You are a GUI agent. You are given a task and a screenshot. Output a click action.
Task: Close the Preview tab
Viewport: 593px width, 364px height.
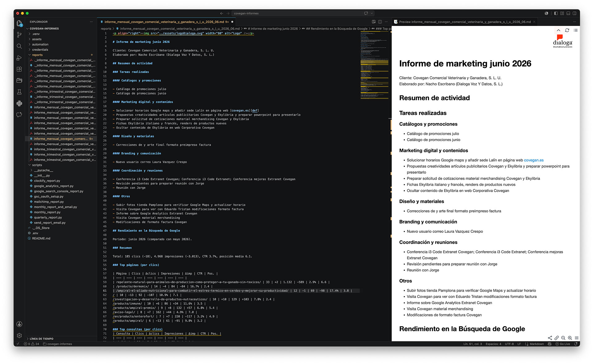pos(534,22)
